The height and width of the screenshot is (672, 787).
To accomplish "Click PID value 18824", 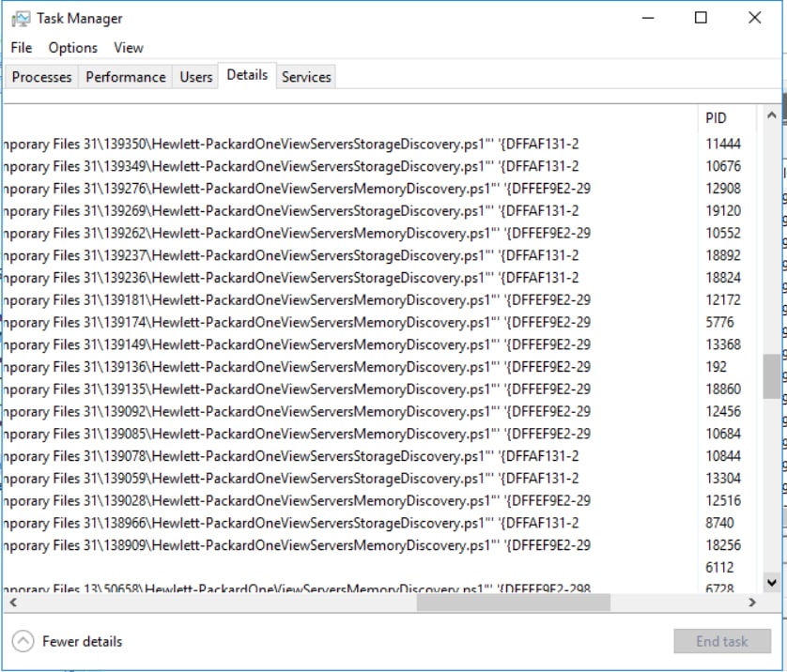I will pyautogui.click(x=723, y=278).
